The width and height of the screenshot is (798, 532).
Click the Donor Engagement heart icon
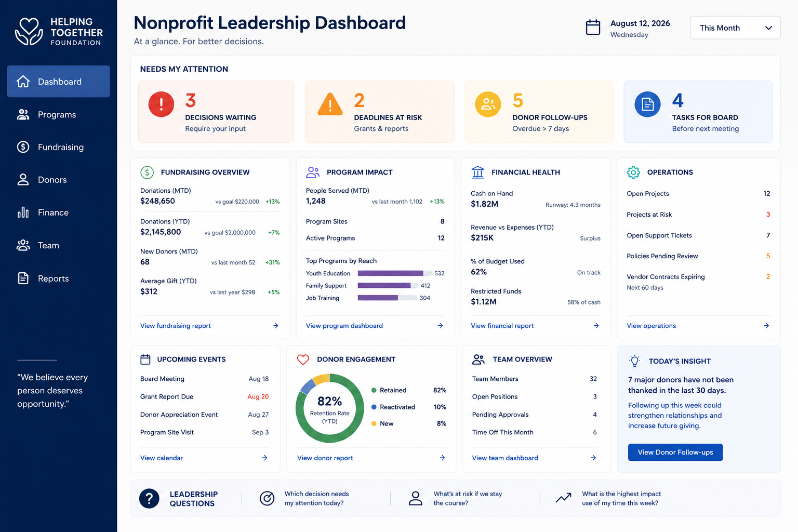(x=303, y=359)
